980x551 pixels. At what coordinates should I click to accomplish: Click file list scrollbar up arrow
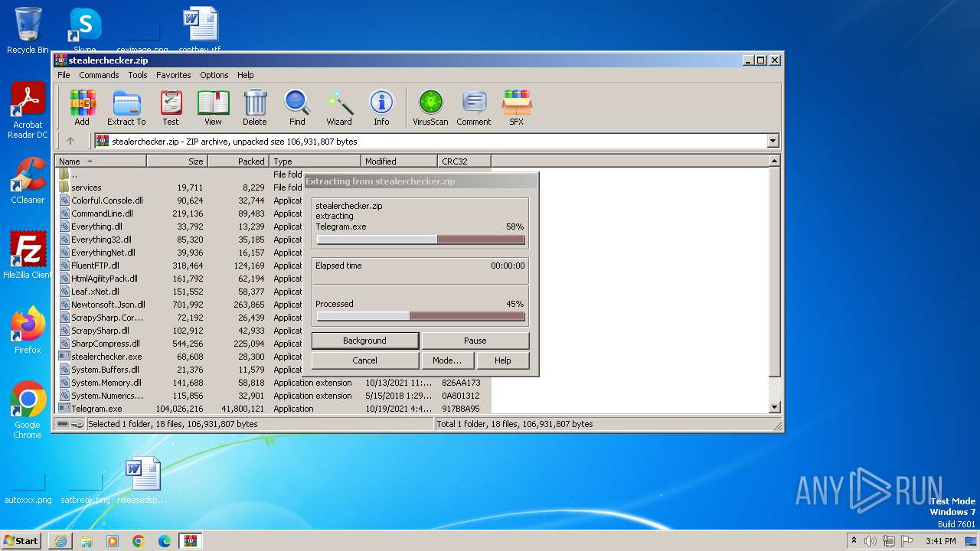[774, 161]
